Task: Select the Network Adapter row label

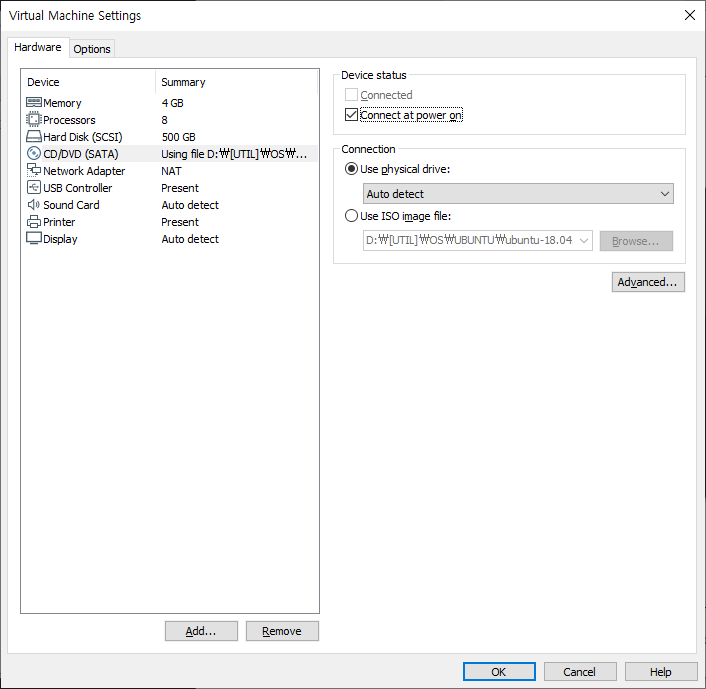Action: 84,171
